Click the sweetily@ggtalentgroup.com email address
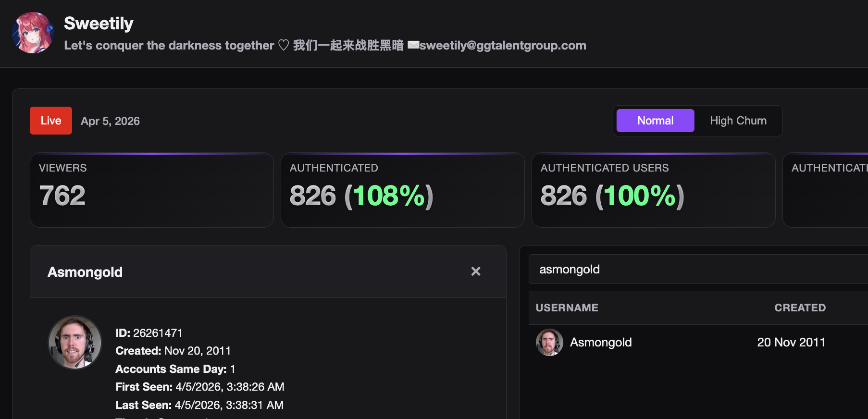Screen dimensions: 868x419 503,45
